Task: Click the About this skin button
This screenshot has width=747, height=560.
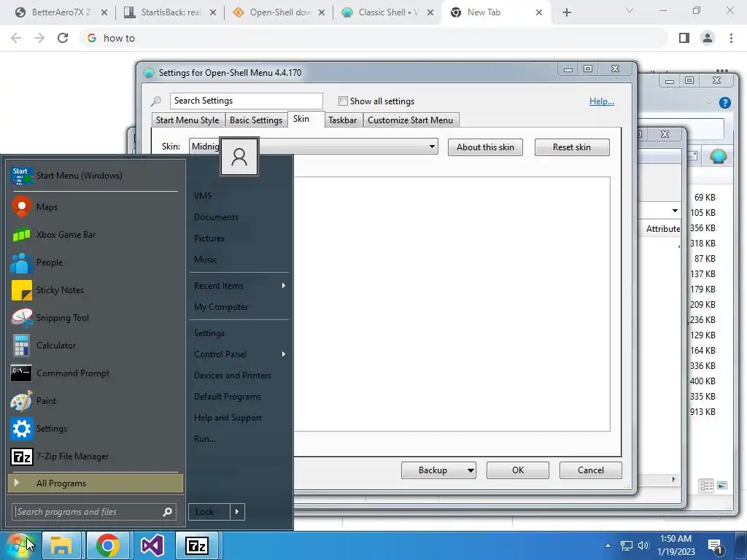Action: coord(485,147)
